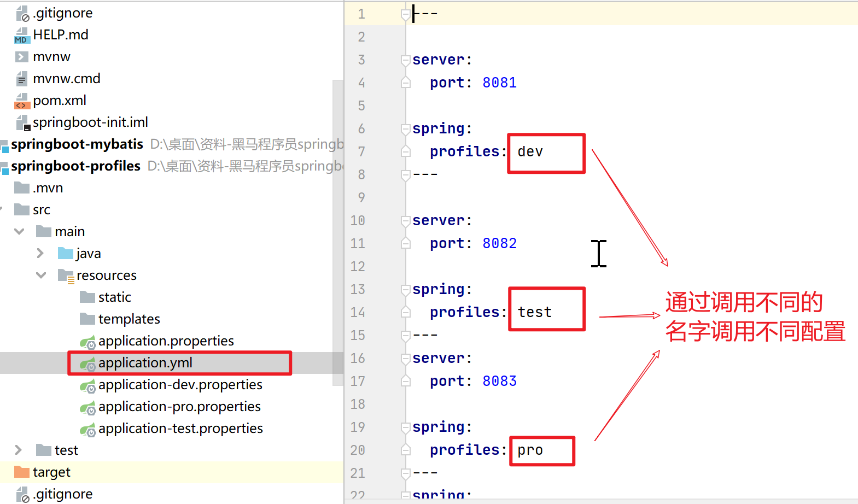Click the resources folder icon
Screen dimensions: 858x504
point(66,276)
